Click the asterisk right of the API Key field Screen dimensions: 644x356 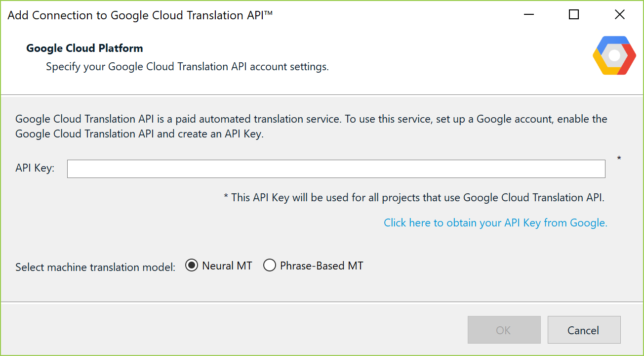click(619, 159)
